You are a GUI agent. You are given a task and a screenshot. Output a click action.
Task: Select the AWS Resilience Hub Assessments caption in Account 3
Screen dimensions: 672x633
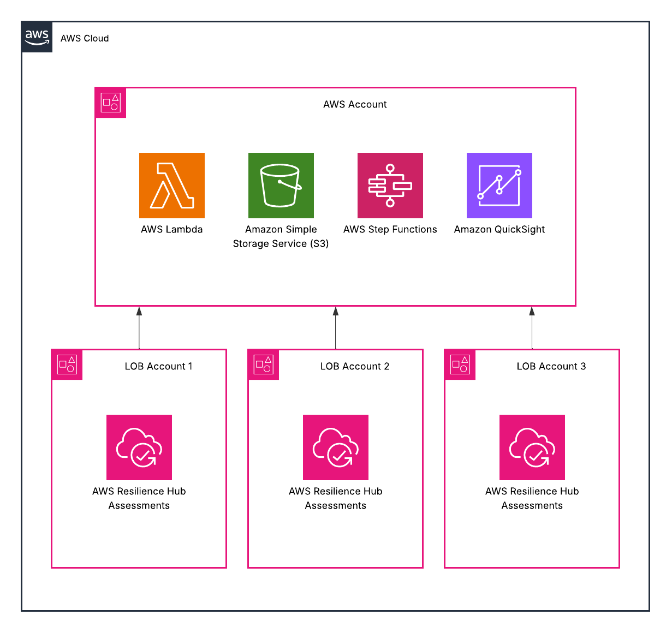point(532,498)
